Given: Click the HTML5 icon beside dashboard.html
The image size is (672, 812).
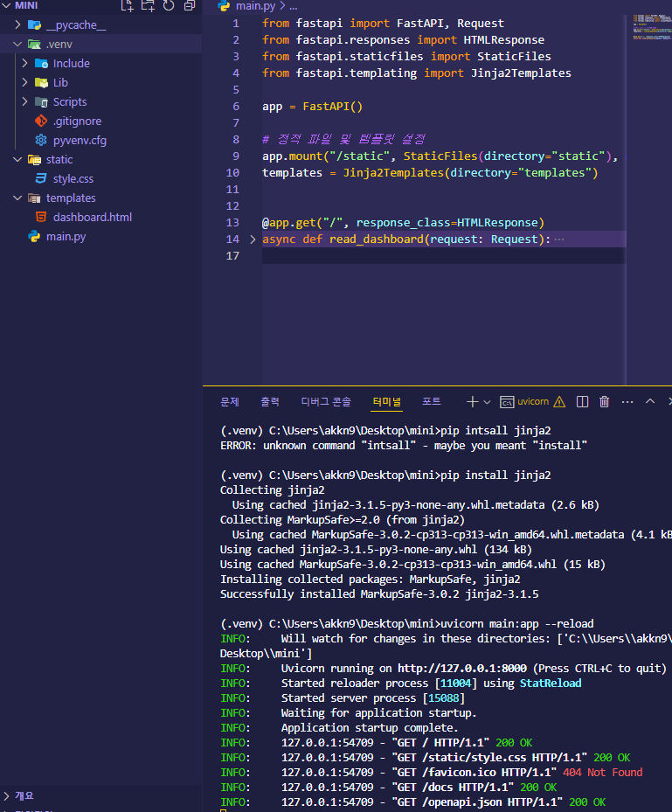Looking at the screenshot, I should click(41, 217).
